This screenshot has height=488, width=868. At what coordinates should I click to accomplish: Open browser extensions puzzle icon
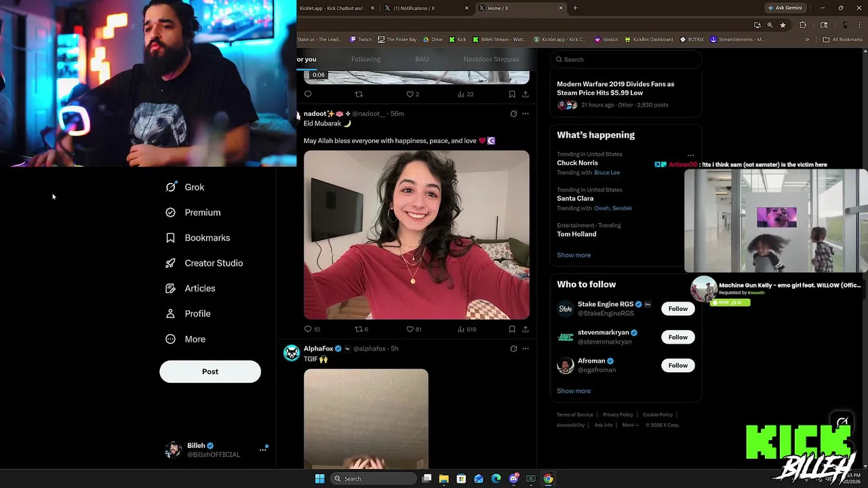(803, 25)
